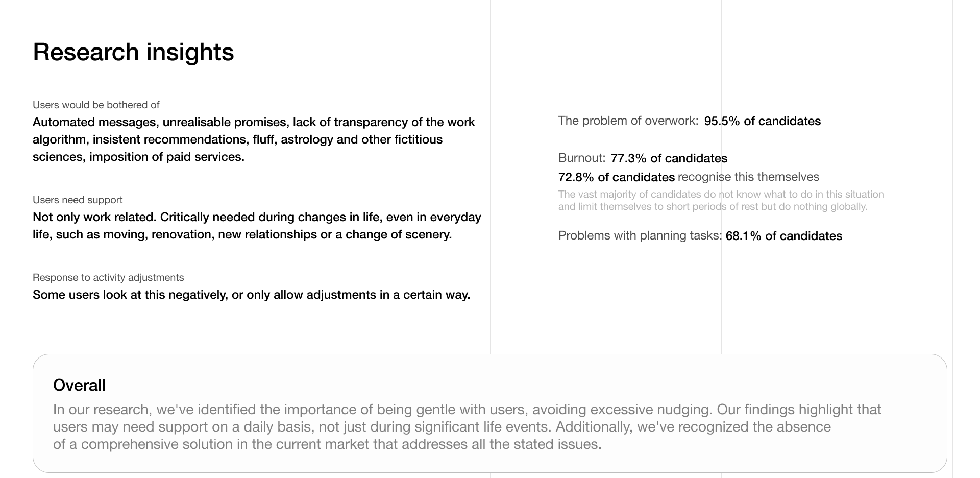This screenshot has width=980, height=478.
Task: Select the '95.5% of candidates' statistic
Action: point(763,121)
